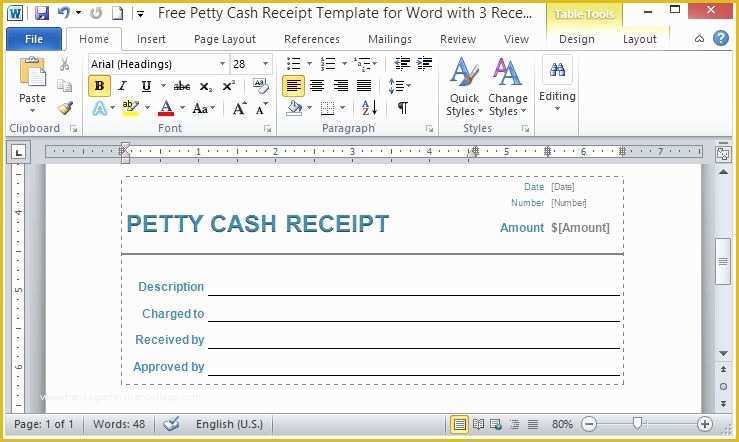Click the Copy icon

tap(65, 86)
